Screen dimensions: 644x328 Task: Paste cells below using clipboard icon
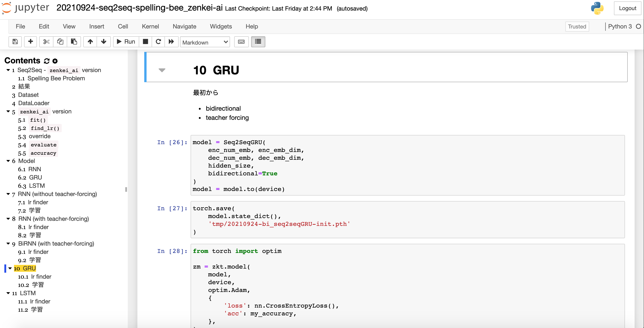[74, 42]
